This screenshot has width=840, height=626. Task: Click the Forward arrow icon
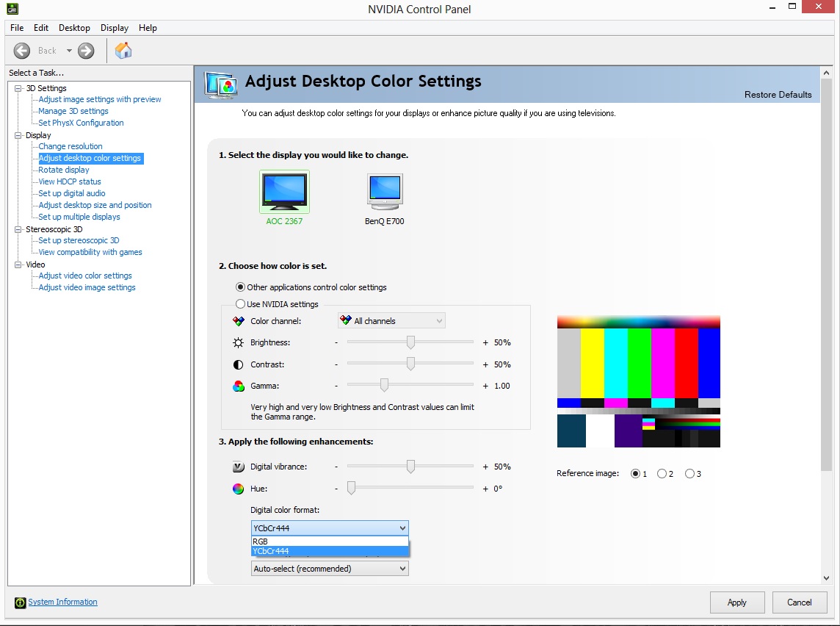pyautogui.click(x=86, y=51)
